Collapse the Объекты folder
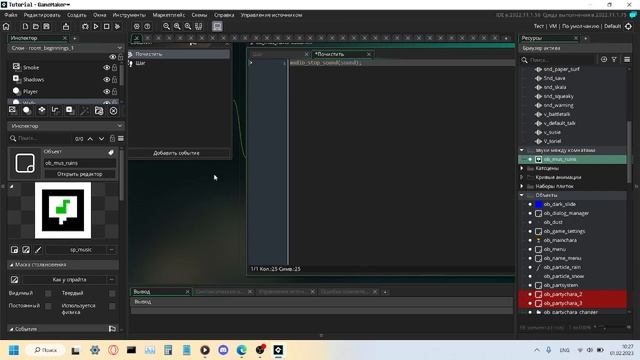This screenshot has width=640, height=360. 522,195
